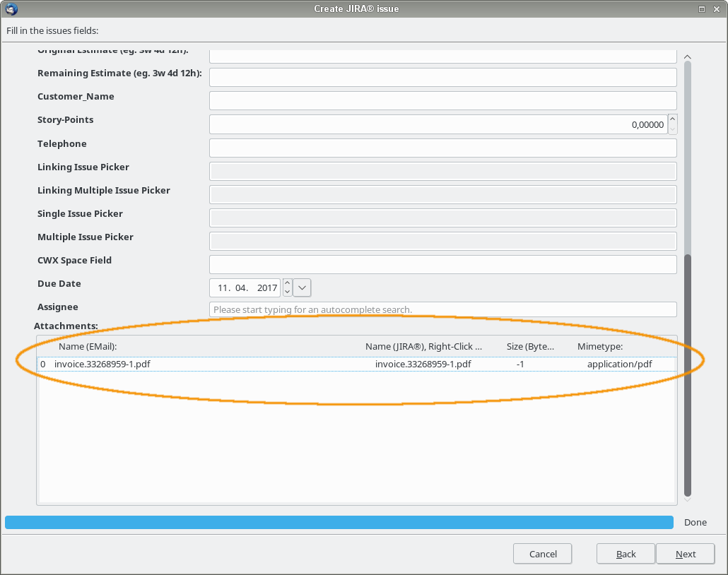Click the row index 0 in attachments
The image size is (728, 575).
click(x=42, y=364)
